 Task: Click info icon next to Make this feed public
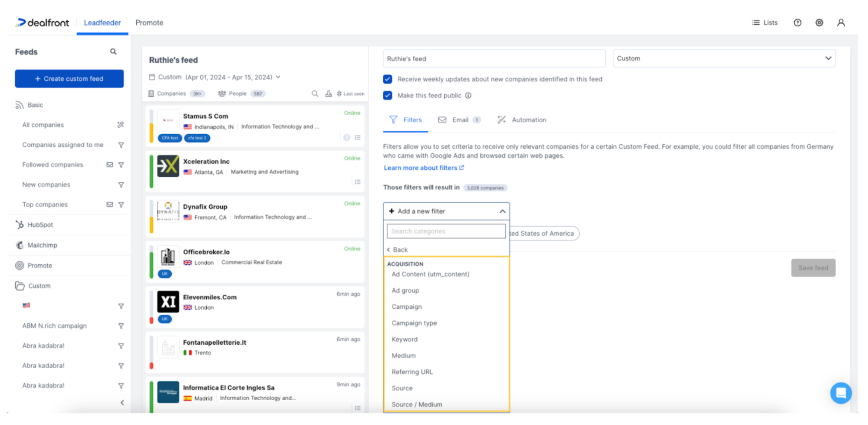click(x=468, y=96)
